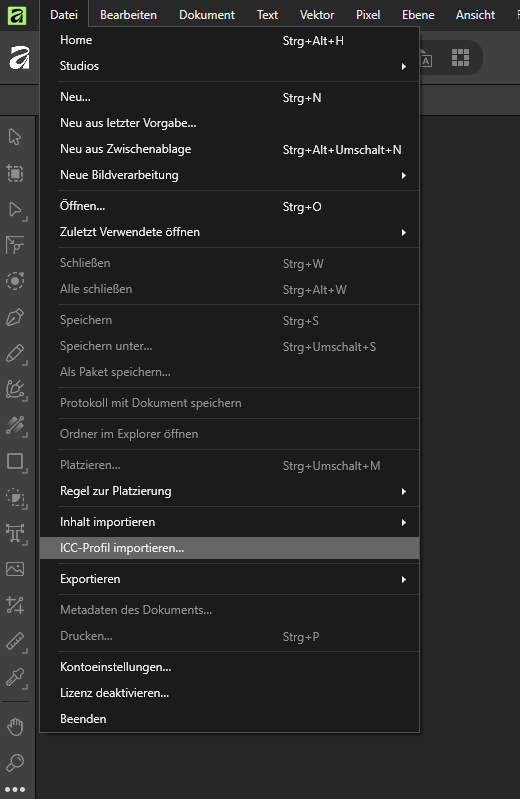Open the Bearbeiten menu
This screenshot has width=520, height=799.
coord(128,15)
